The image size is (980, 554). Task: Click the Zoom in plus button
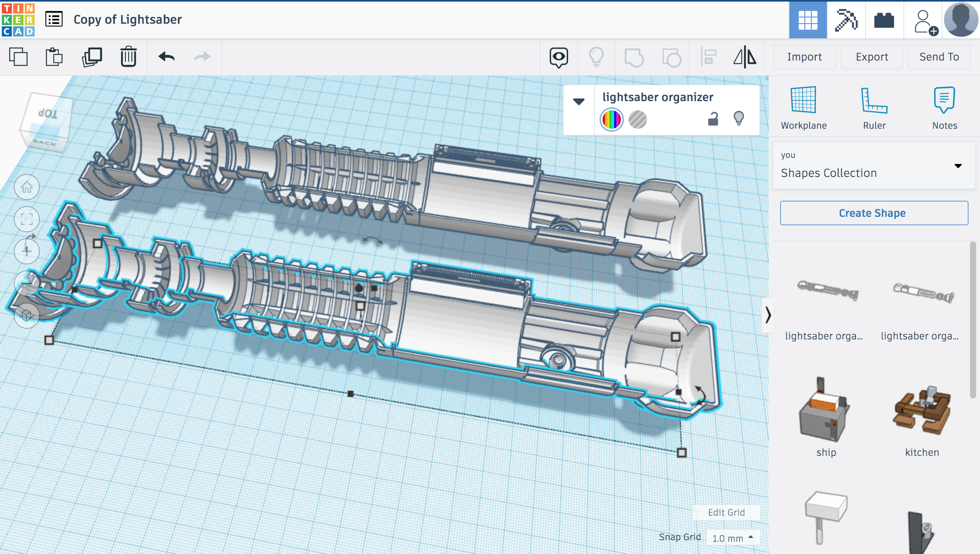tap(27, 251)
